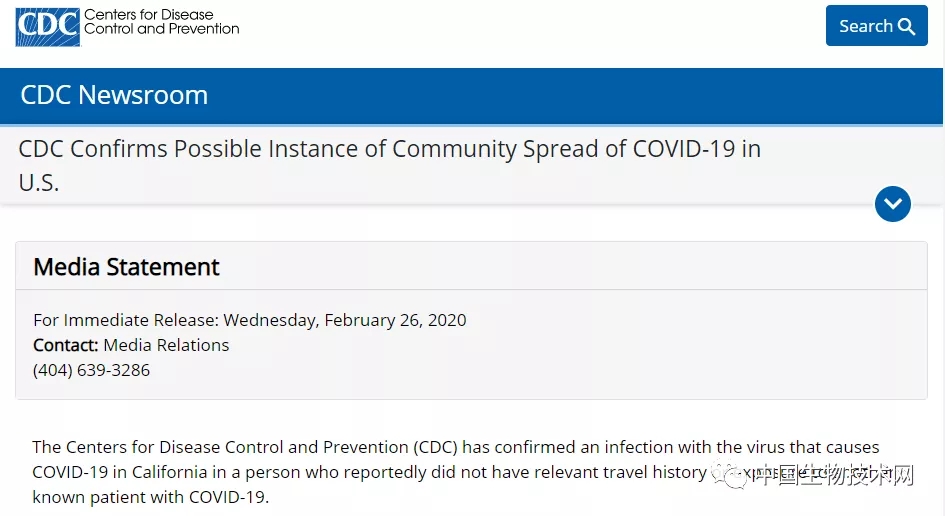Click U.S. on the title's second line
The height and width of the screenshot is (516, 945).
click(x=39, y=183)
